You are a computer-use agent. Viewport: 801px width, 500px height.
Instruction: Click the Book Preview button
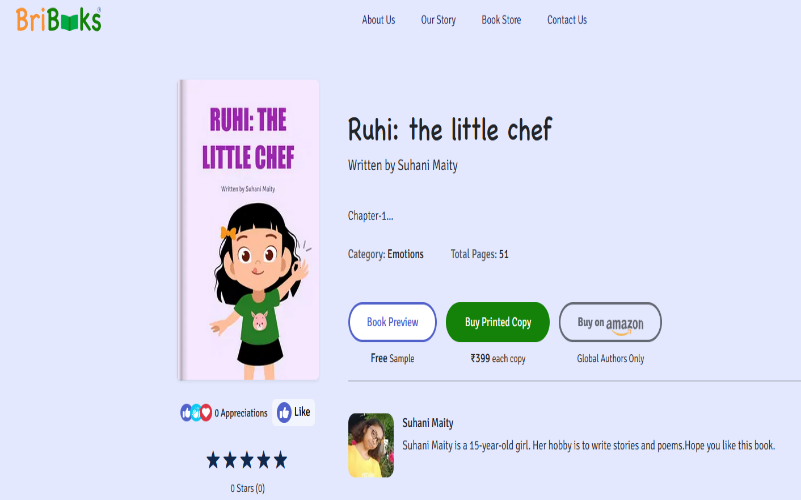pos(392,322)
